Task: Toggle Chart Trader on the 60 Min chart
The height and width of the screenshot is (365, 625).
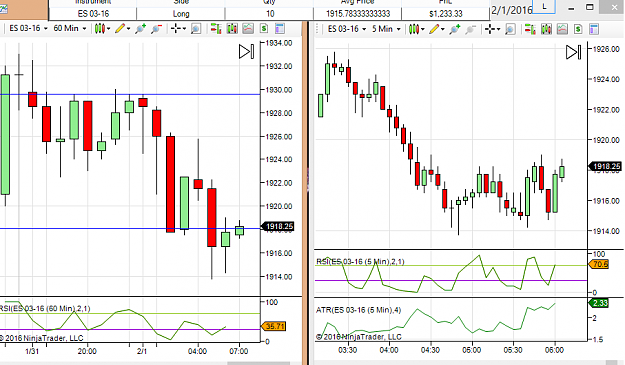Action: click(216, 29)
